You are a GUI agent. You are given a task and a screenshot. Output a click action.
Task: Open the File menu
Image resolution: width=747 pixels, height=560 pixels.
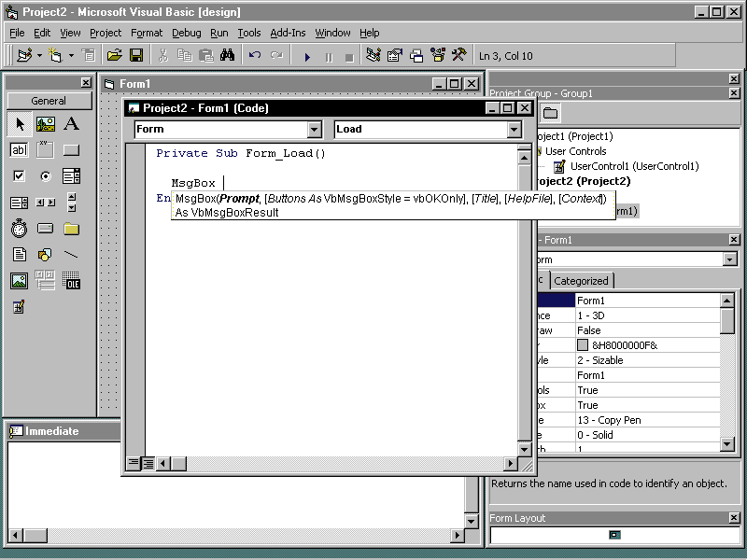tap(17, 33)
